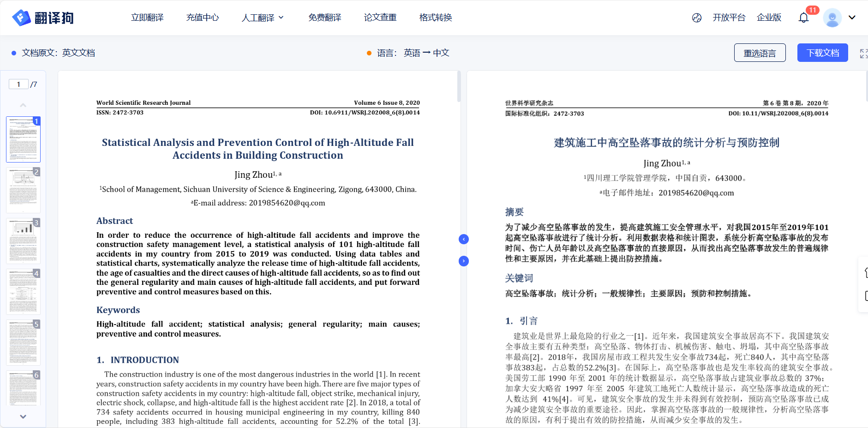This screenshot has height=428, width=868.
Task: Select page 1 thumbnail
Action: pos(23,139)
